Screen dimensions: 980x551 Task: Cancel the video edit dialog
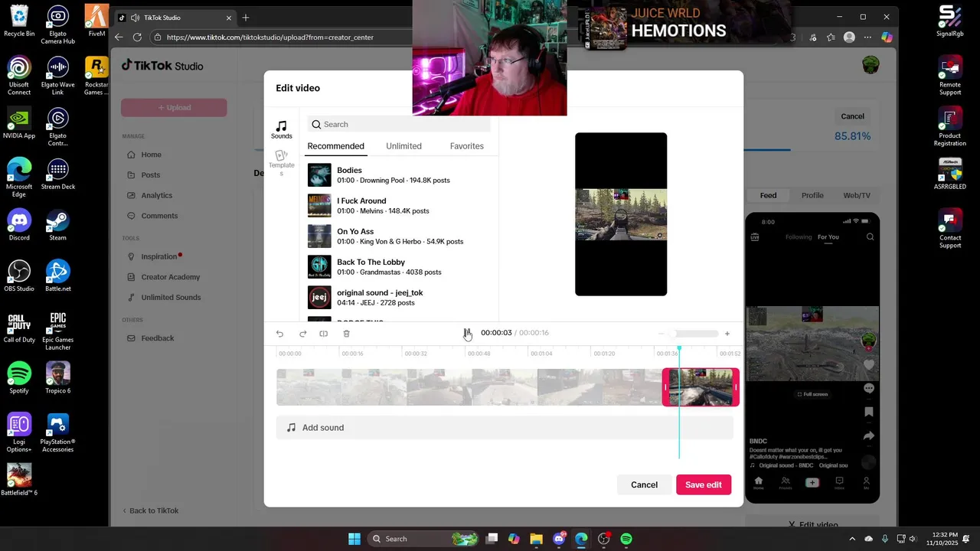644,484
